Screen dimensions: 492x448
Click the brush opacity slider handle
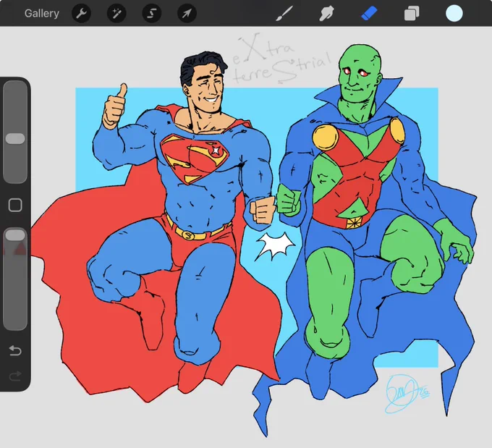pyautogui.click(x=15, y=234)
